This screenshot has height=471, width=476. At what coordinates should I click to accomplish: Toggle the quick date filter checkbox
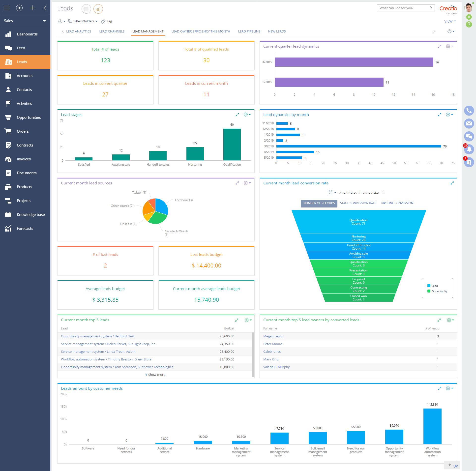(x=330, y=193)
